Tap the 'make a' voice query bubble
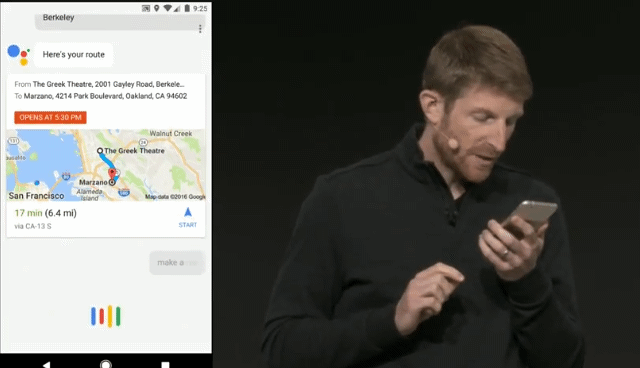 [x=177, y=263]
